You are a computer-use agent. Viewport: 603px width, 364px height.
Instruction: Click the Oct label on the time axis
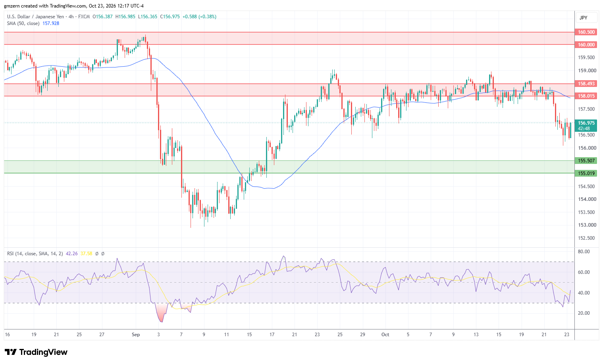click(385, 335)
